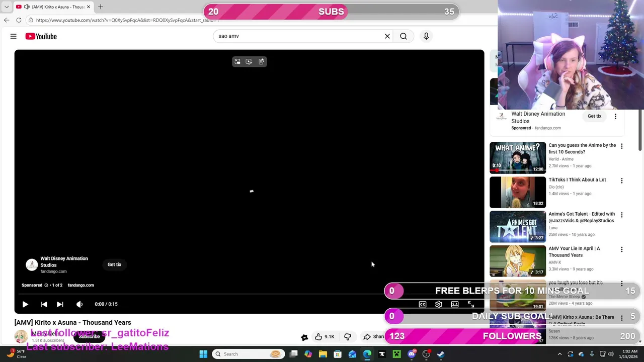The width and height of the screenshot is (644, 362).
Task: Open 'AMV Your Lie In April' thumbnail
Action: click(518, 261)
